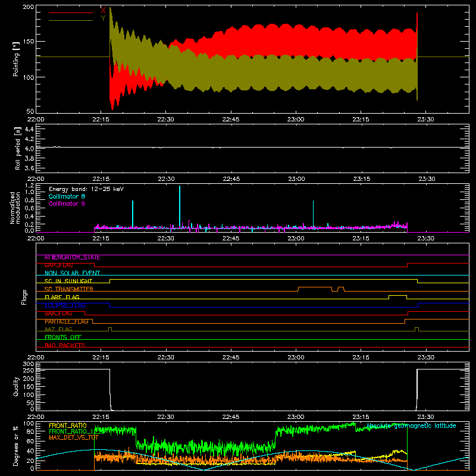Click the 200 tick on the Pointing axis

29,7
